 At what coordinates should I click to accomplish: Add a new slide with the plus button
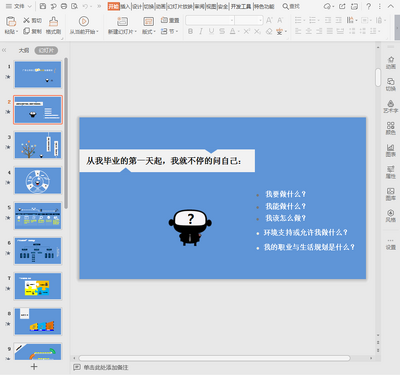[34, 367]
